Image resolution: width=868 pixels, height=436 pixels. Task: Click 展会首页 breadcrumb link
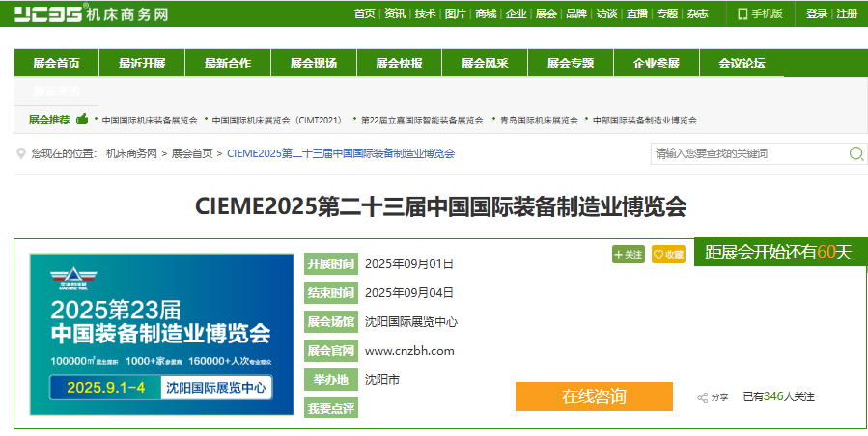[x=192, y=153]
